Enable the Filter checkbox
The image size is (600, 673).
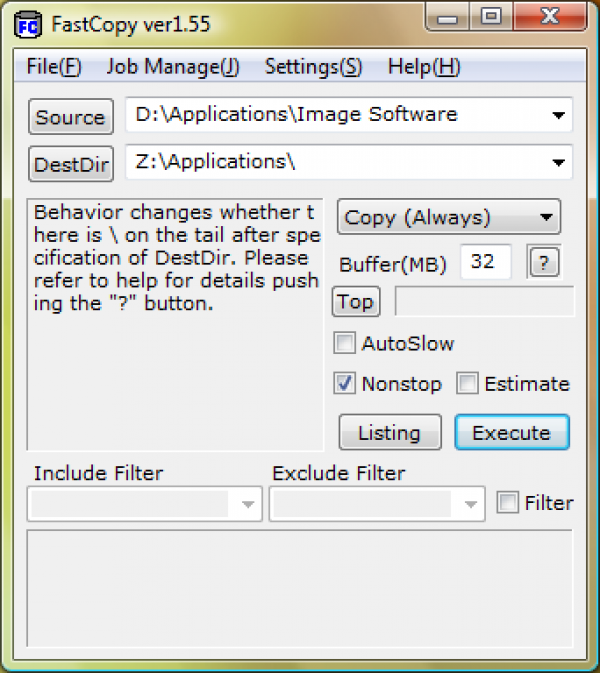[509, 503]
